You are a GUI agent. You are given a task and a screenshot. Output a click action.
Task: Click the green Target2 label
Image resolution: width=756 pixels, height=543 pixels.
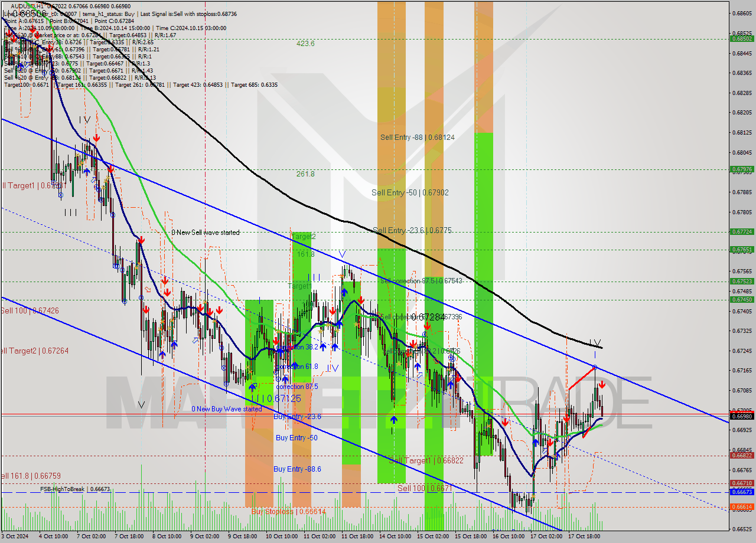point(304,236)
